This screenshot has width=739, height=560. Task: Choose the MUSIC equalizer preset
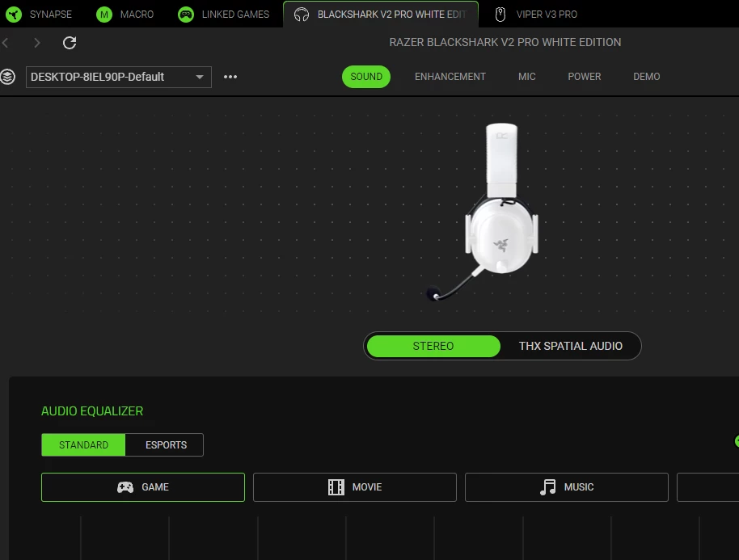pos(567,487)
